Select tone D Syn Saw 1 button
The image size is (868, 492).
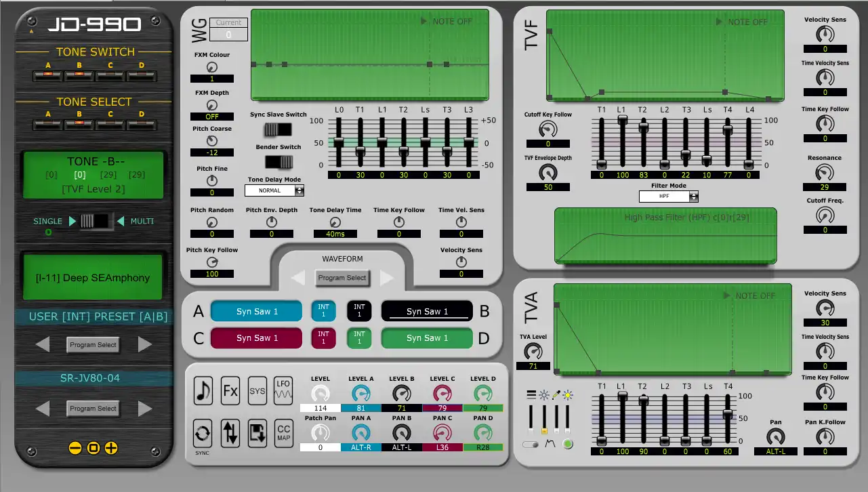point(427,337)
